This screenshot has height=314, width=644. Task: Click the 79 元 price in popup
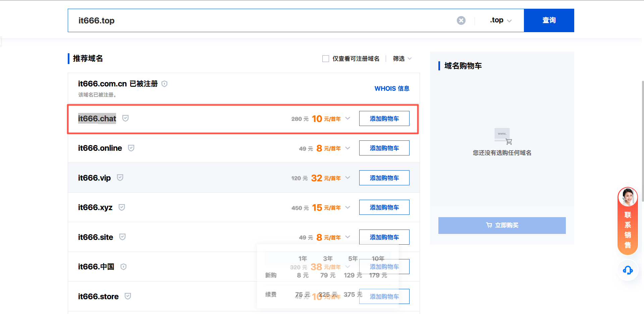point(328,275)
